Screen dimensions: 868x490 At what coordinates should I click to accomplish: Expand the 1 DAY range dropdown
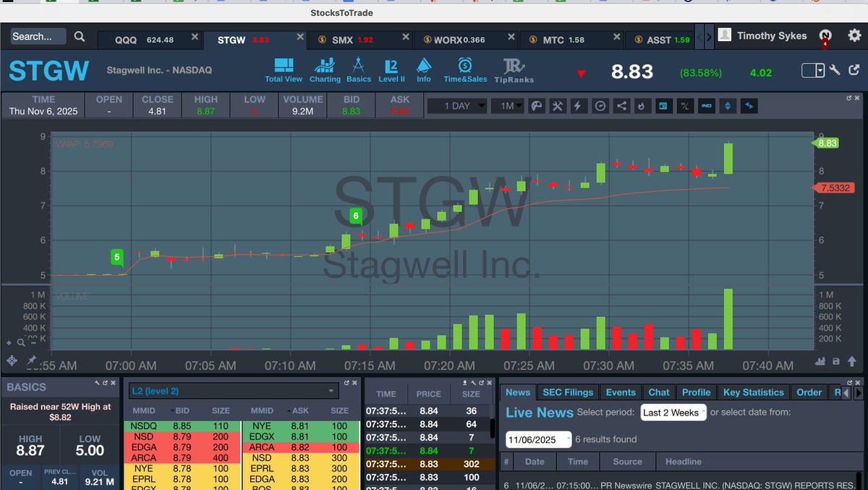(457, 106)
